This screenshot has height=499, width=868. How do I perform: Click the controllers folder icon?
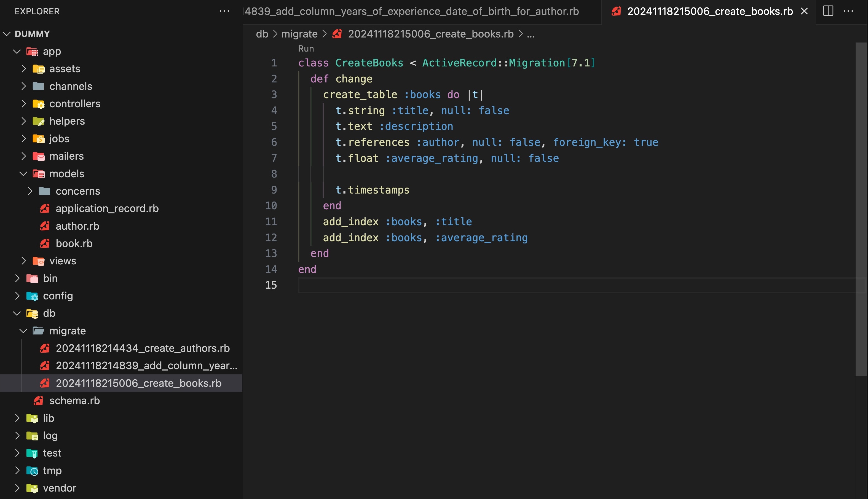pos(38,104)
